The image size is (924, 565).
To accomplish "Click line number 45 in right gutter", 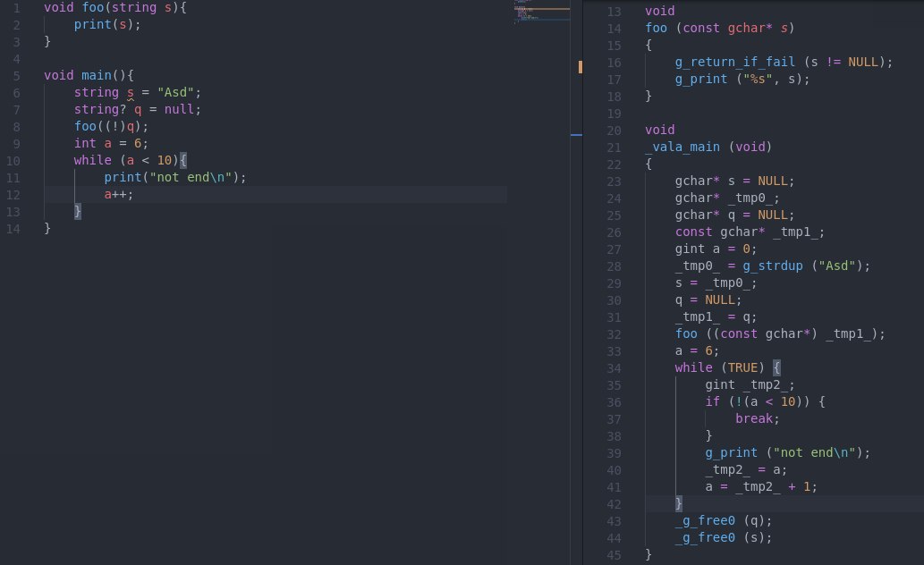I will (614, 555).
